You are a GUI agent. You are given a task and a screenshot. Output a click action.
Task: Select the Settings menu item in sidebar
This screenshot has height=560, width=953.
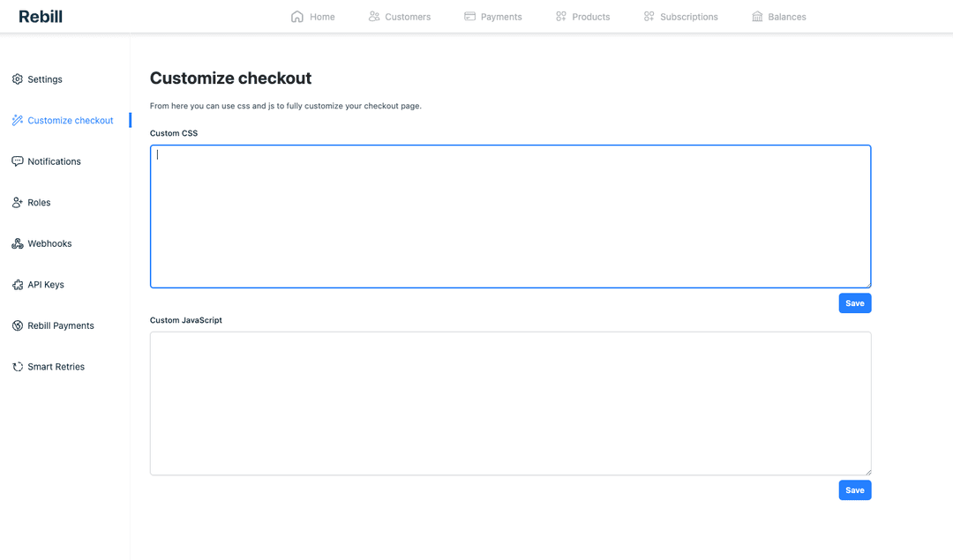tap(45, 78)
